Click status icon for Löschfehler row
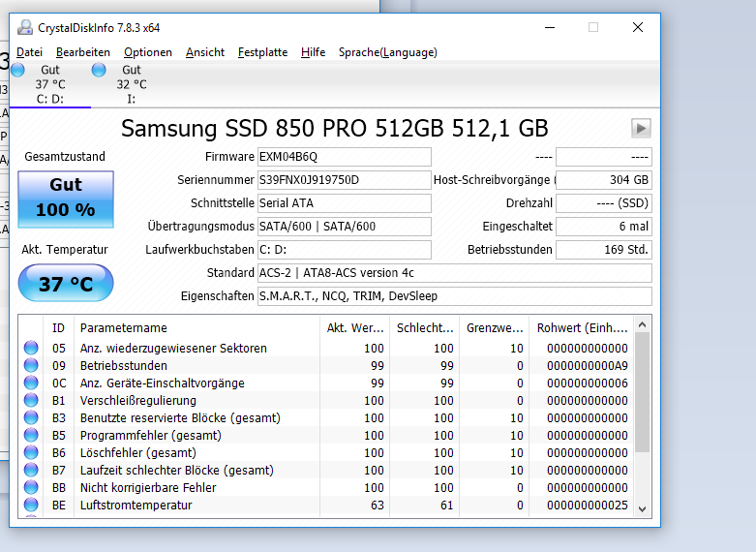 click(31, 452)
